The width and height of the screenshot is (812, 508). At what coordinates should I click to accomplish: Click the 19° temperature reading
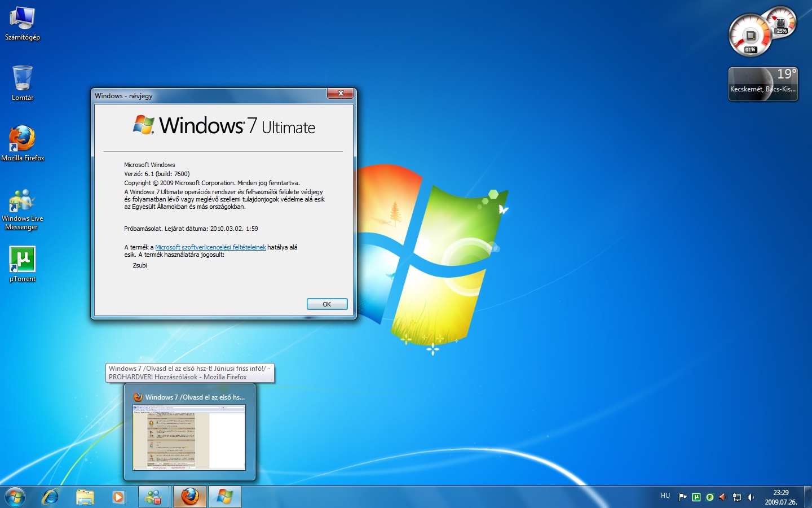click(787, 74)
